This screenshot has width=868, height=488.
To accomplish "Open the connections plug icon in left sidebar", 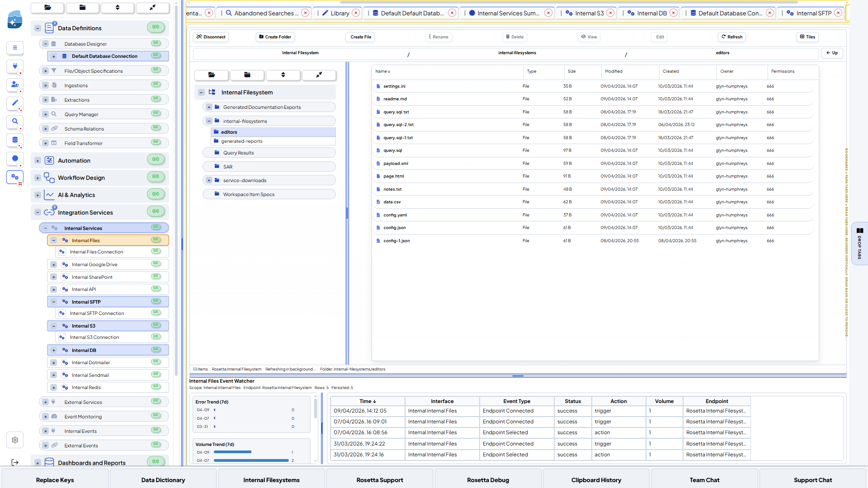I will (15, 67).
